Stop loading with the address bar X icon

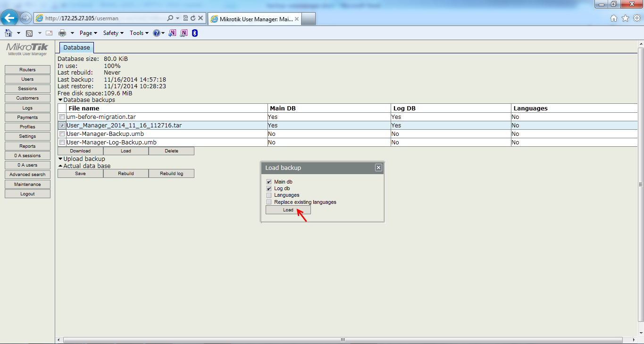pos(201,18)
